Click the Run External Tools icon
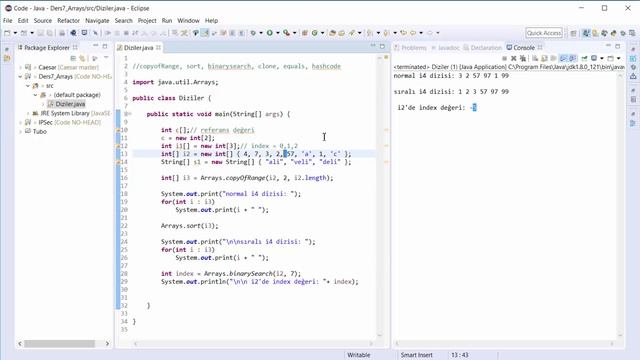Viewport: 640px width, 360px height. (287, 33)
